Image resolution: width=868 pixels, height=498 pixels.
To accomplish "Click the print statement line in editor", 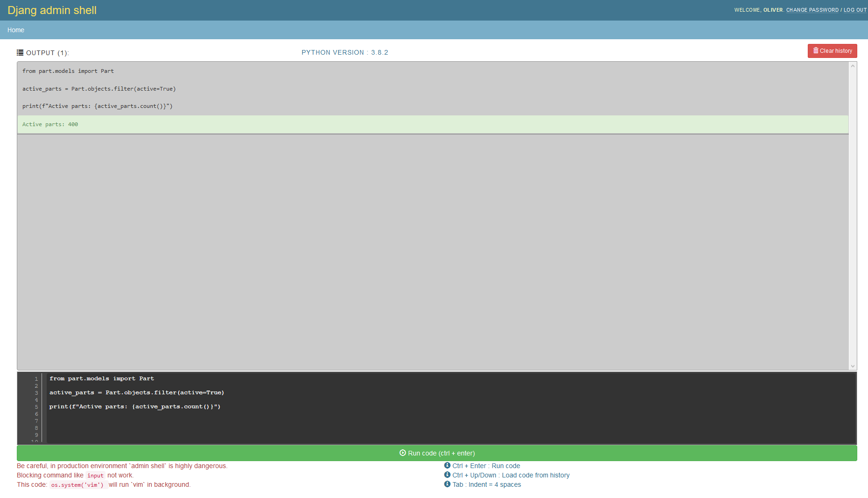I will (x=135, y=406).
